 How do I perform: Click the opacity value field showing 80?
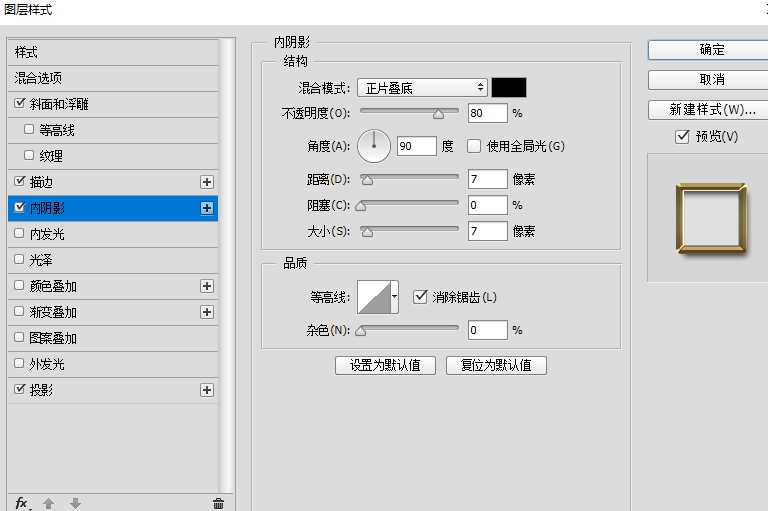[487, 113]
